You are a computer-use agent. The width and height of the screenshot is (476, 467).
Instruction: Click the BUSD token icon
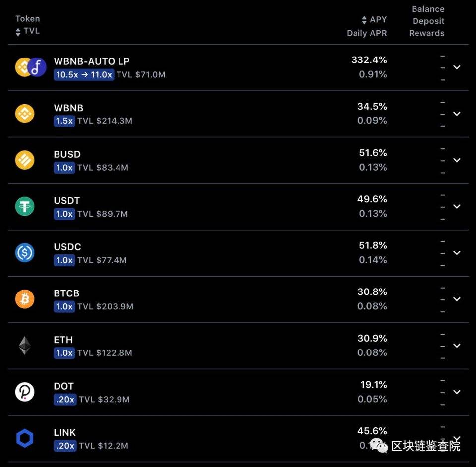[x=25, y=160]
